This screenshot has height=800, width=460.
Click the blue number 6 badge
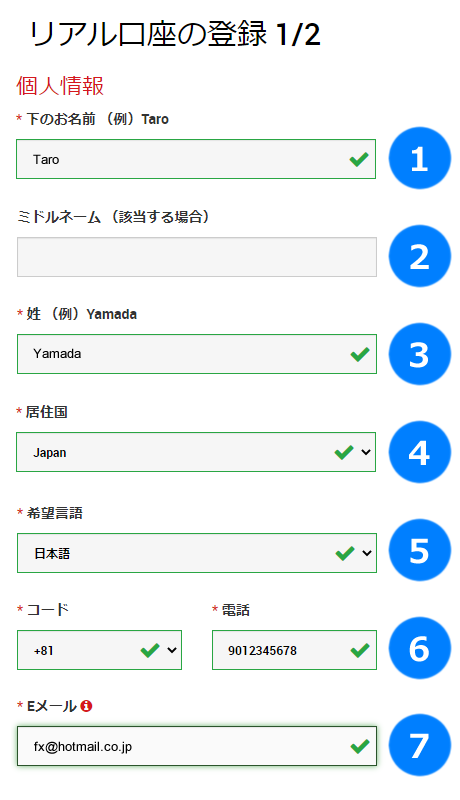(419, 648)
